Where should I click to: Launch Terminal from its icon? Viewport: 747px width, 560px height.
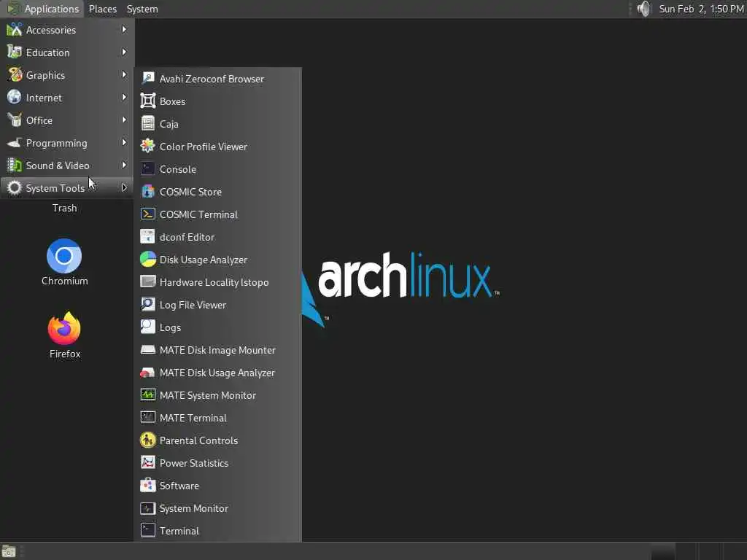pyautogui.click(x=147, y=531)
